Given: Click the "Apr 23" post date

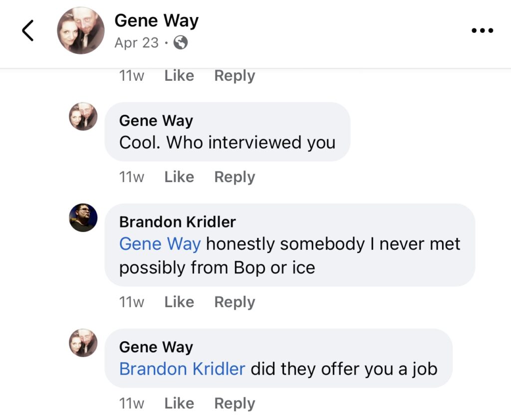Looking at the screenshot, I should [136, 43].
